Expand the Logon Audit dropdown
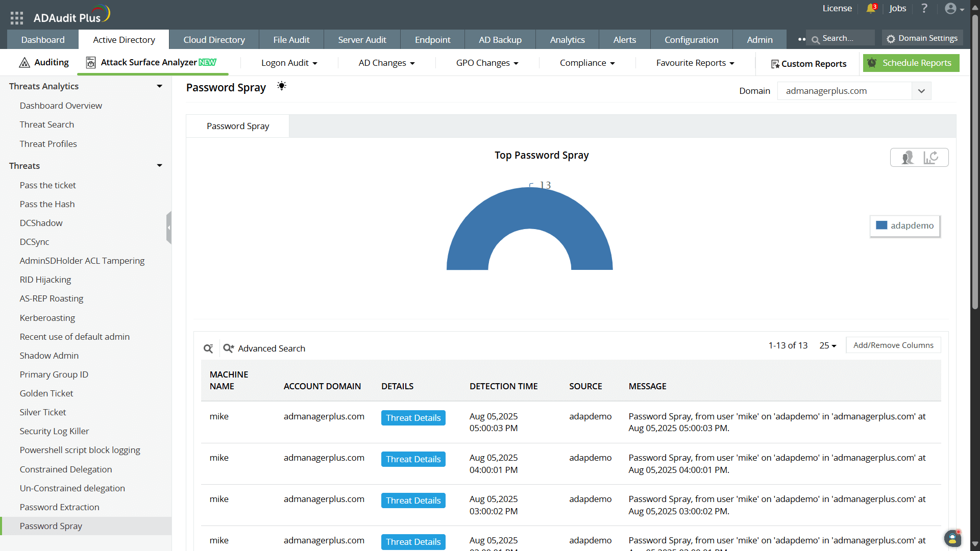The height and width of the screenshot is (551, 980). 289,63
